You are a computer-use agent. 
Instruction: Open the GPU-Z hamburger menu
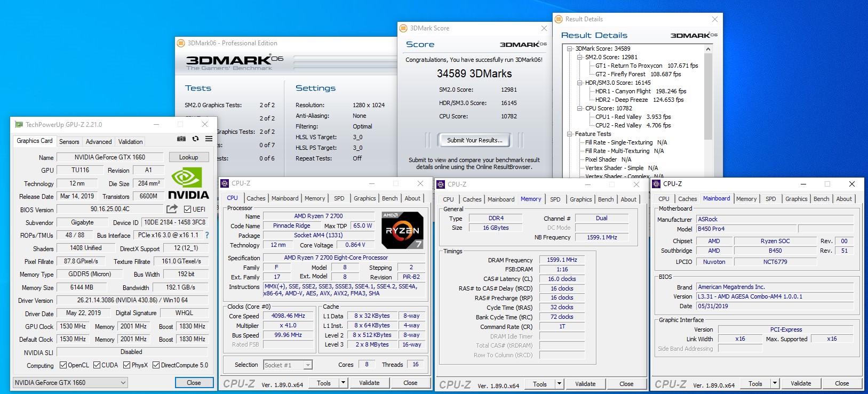[x=209, y=139]
